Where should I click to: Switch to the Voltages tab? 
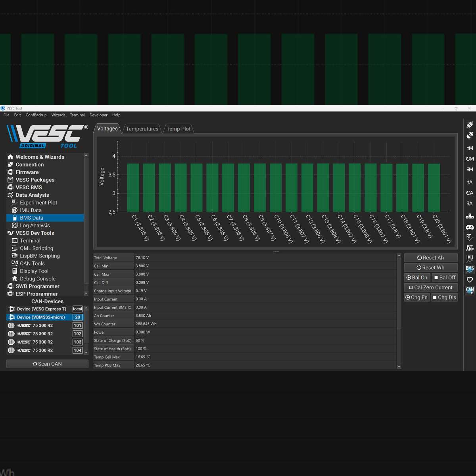[107, 129]
